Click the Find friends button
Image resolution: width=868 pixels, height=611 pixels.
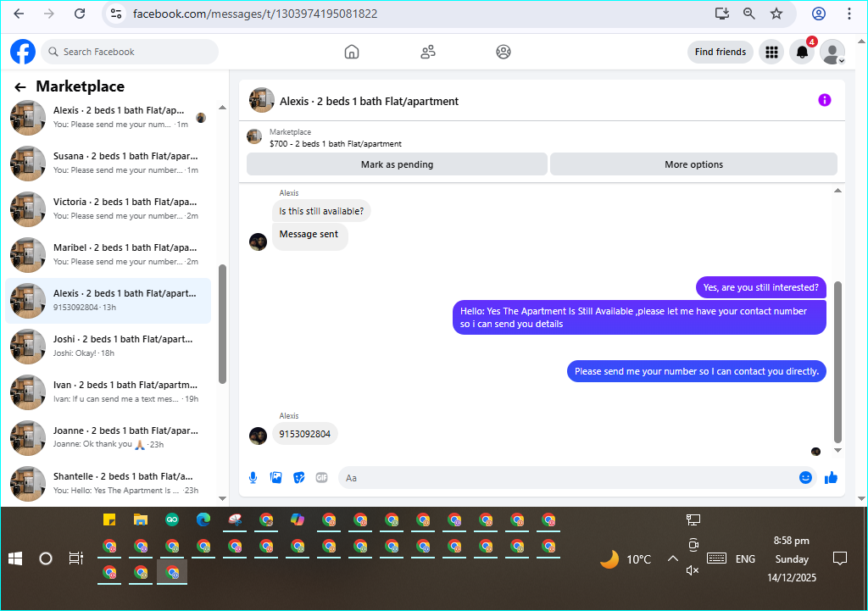721,52
